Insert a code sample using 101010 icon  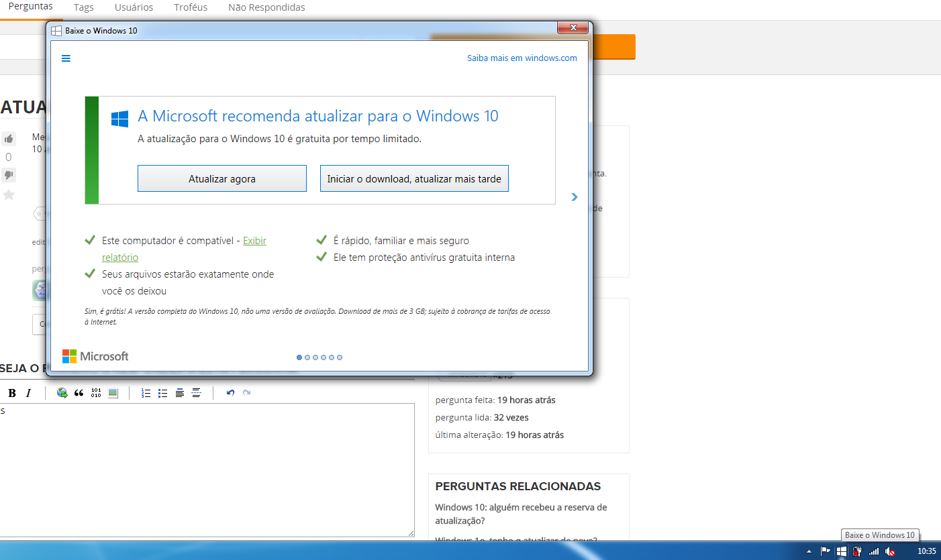point(96,393)
